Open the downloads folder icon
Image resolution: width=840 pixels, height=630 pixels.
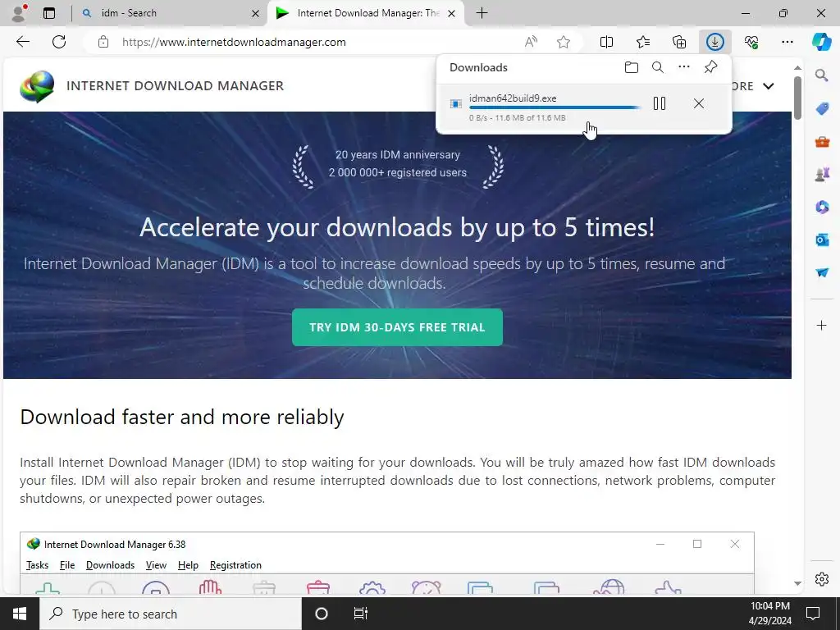[x=632, y=67]
